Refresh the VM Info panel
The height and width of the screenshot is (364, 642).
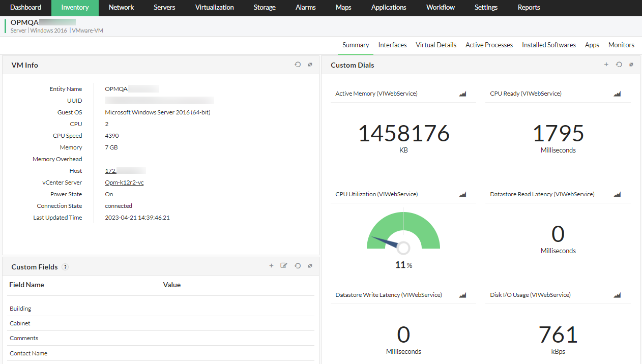298,65
